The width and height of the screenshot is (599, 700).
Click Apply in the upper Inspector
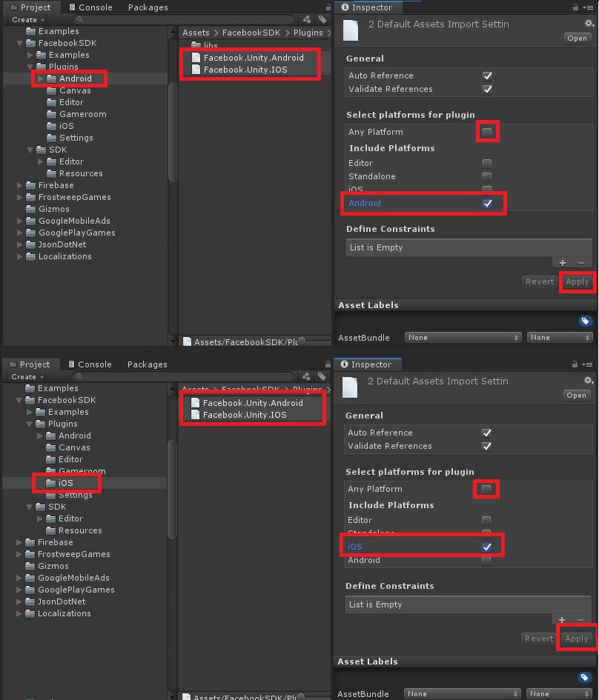(577, 281)
